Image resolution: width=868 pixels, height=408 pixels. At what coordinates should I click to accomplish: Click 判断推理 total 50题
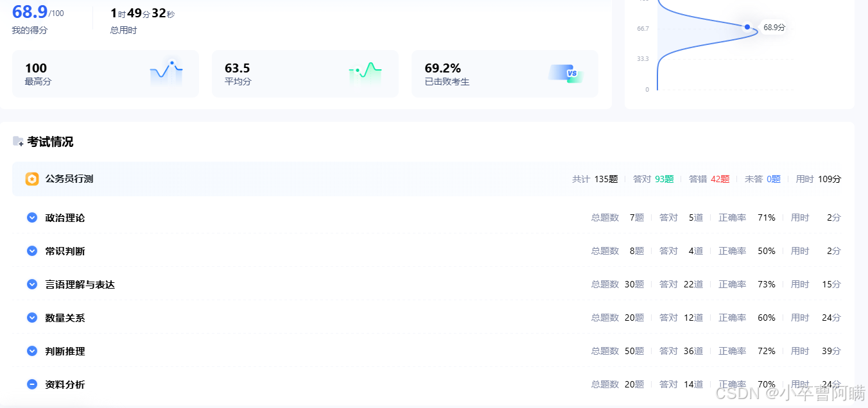(634, 352)
